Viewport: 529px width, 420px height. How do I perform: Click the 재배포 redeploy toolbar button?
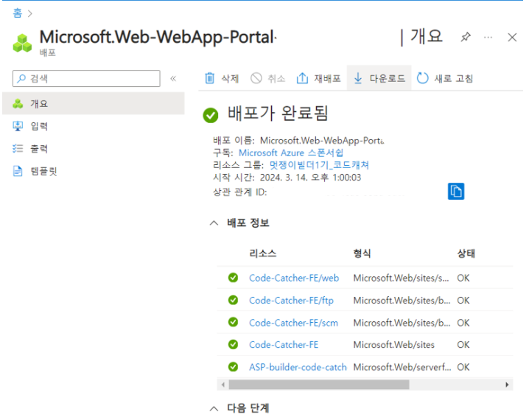click(x=318, y=78)
